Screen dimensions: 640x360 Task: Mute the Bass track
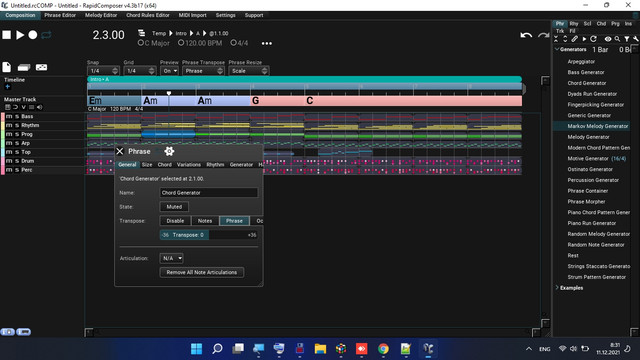click(x=9, y=116)
